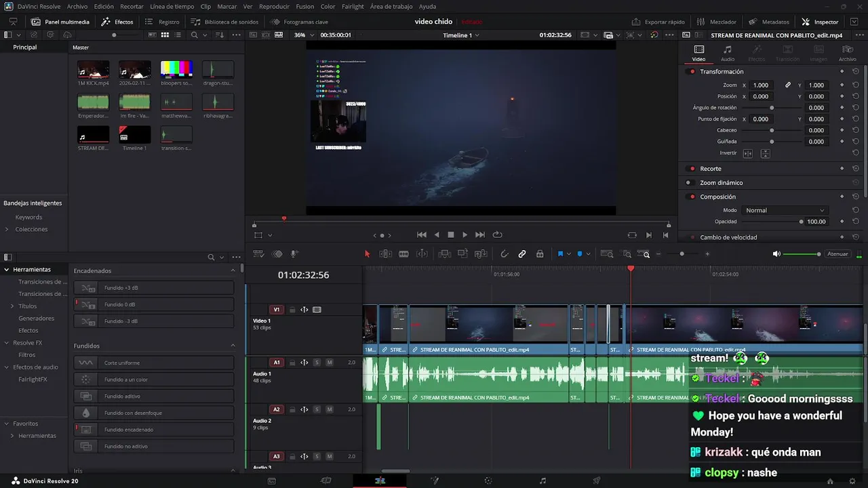
Task: Open the Fairlight page music-note icon
Action: [x=542, y=481]
